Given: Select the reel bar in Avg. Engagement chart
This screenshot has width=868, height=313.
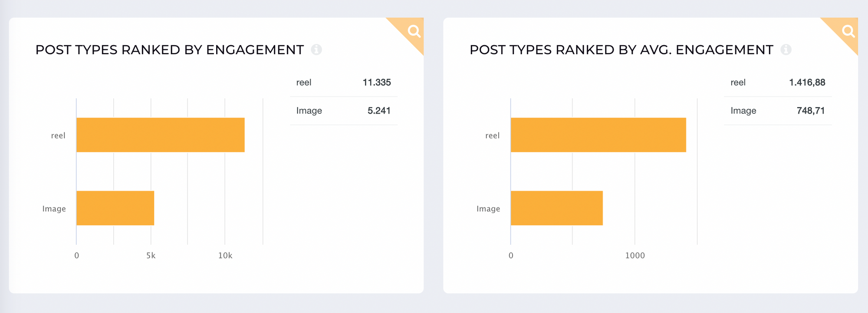Looking at the screenshot, I should 598,135.
